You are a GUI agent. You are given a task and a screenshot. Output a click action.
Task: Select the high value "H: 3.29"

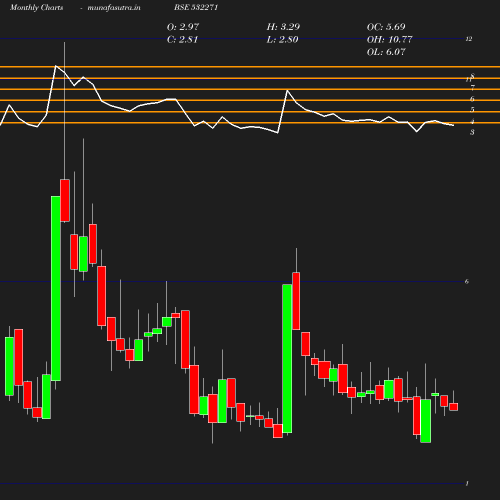[x=283, y=27]
